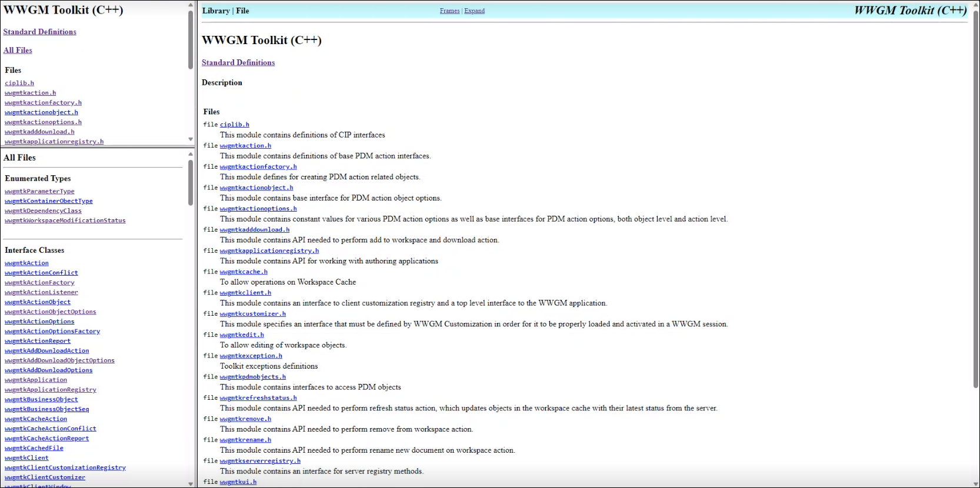Open the wwgmtkParameterType enumerated type
980x488 pixels.
(x=39, y=192)
